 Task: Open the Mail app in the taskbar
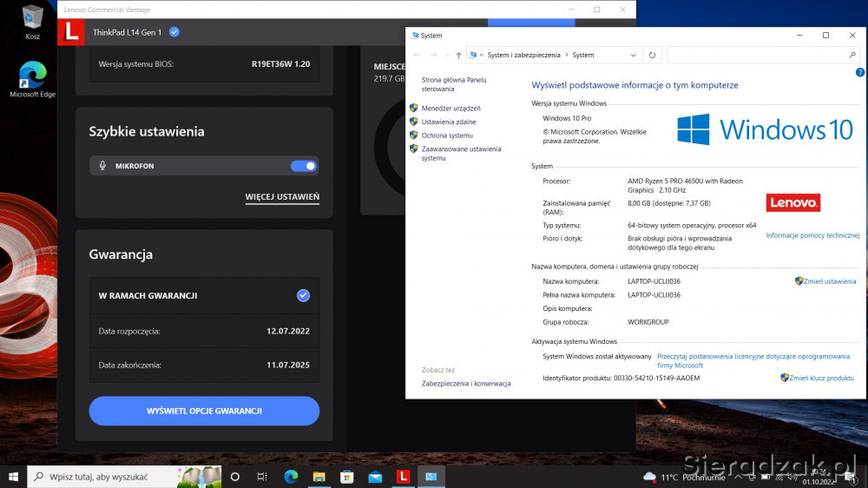(375, 477)
